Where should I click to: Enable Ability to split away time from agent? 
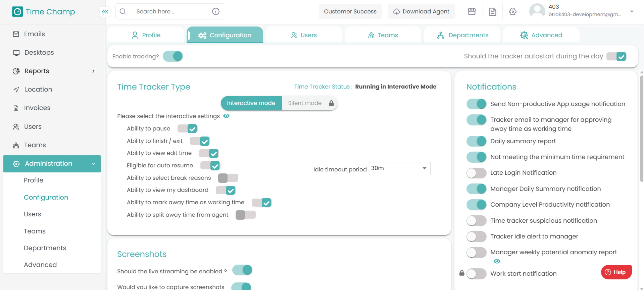pos(246,215)
